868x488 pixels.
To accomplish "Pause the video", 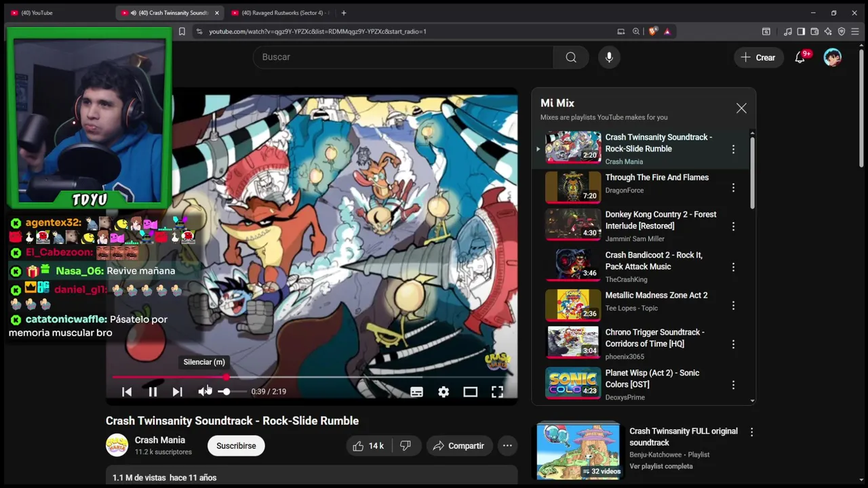I will [153, 392].
